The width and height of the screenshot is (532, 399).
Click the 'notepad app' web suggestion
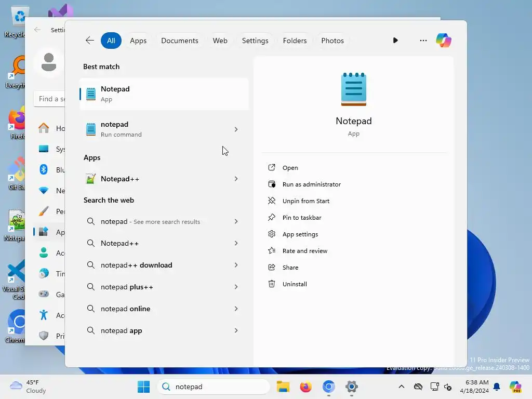(x=121, y=330)
